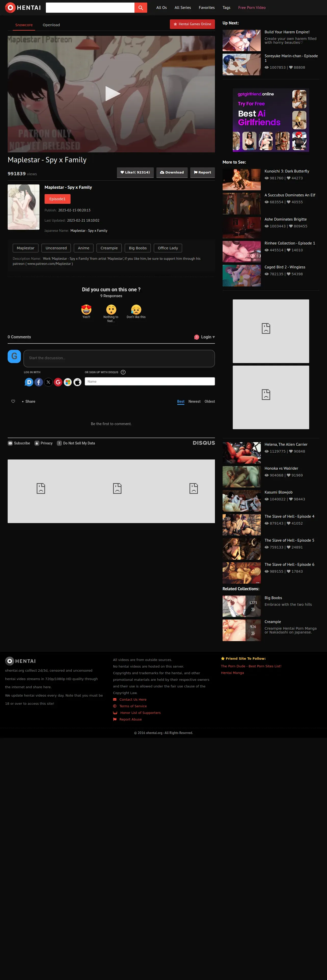Focus the search input in header

click(x=90, y=8)
